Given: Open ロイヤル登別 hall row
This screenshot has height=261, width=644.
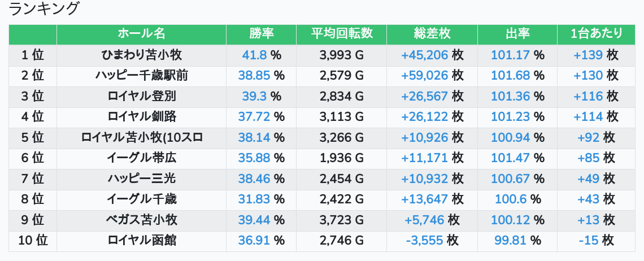Looking at the screenshot, I should (141, 96).
